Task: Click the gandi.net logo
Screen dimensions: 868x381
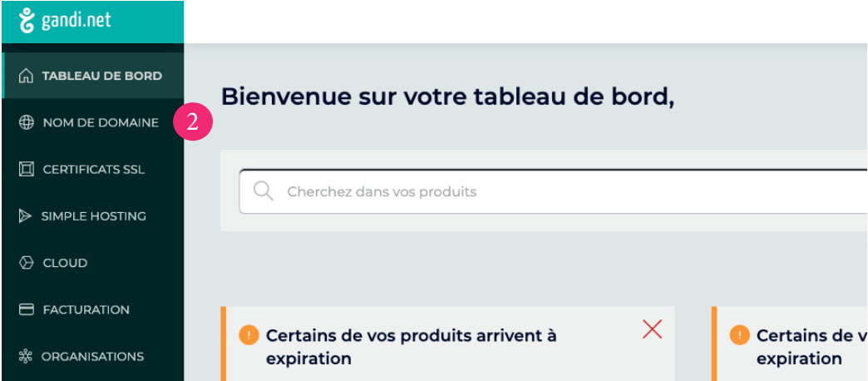Action: 65,21
